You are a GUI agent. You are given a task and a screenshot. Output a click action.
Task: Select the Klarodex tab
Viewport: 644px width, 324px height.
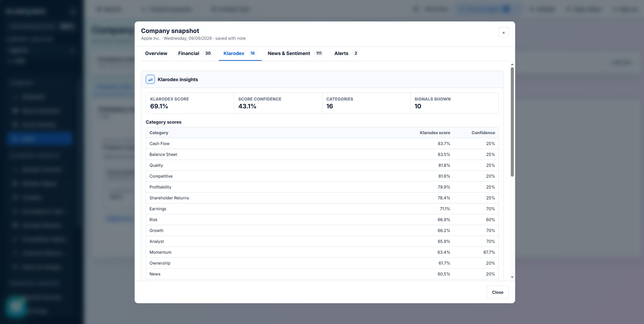(x=240, y=53)
